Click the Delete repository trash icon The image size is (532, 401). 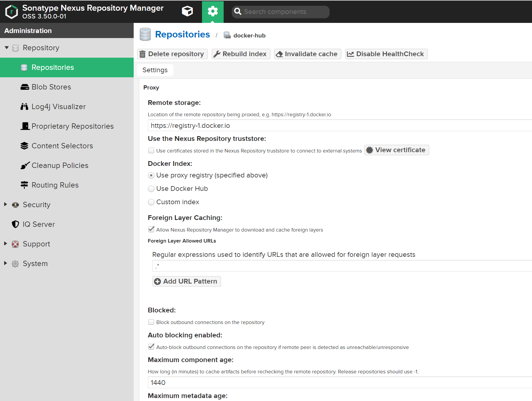coord(143,54)
